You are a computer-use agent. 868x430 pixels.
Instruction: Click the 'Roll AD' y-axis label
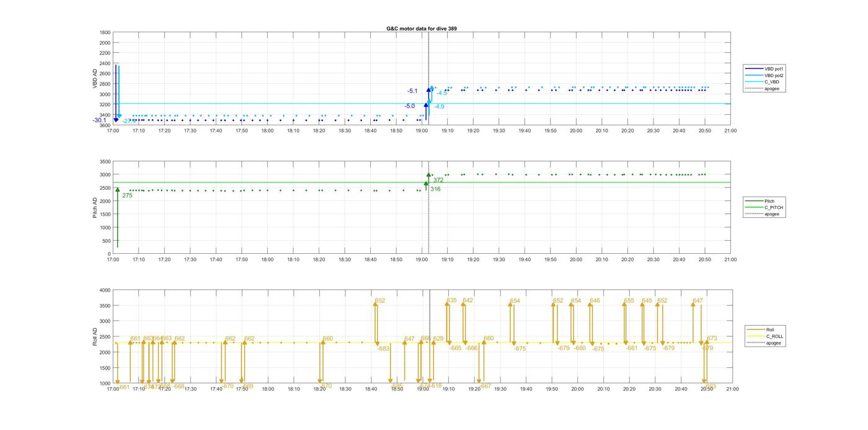pos(95,337)
